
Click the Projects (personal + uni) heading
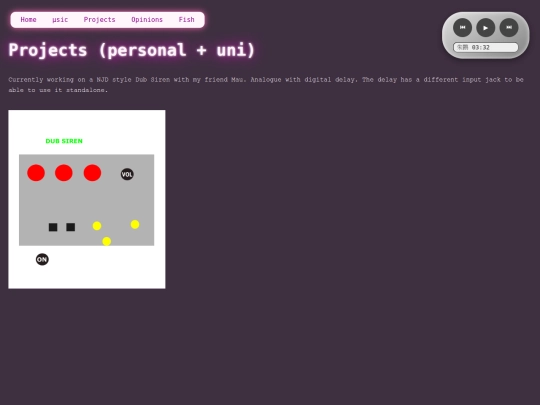point(132,50)
